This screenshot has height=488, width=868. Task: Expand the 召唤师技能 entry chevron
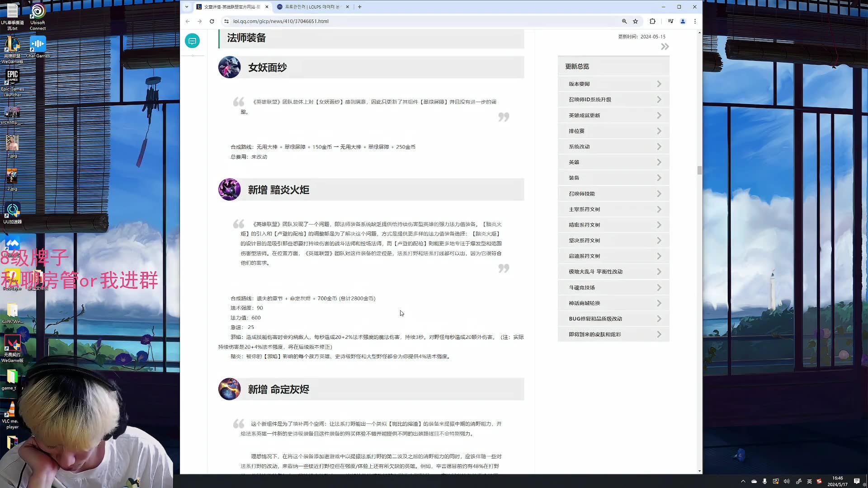click(x=659, y=194)
